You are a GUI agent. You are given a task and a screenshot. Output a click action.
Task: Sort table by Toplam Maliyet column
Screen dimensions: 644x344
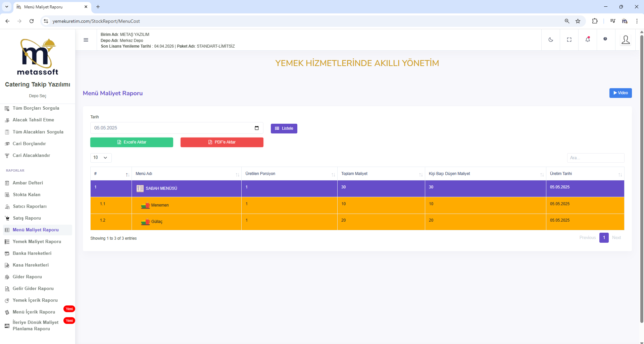click(x=381, y=174)
